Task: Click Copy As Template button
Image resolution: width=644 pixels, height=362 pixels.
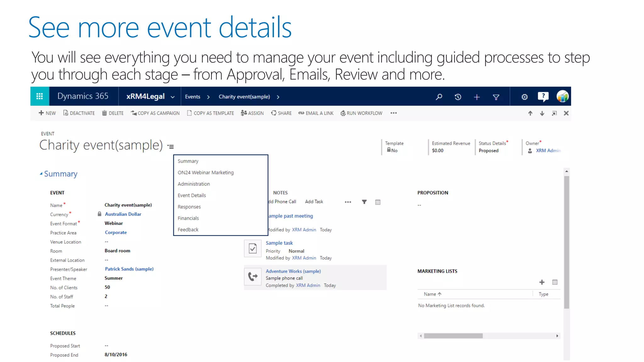Action: pyautogui.click(x=210, y=113)
